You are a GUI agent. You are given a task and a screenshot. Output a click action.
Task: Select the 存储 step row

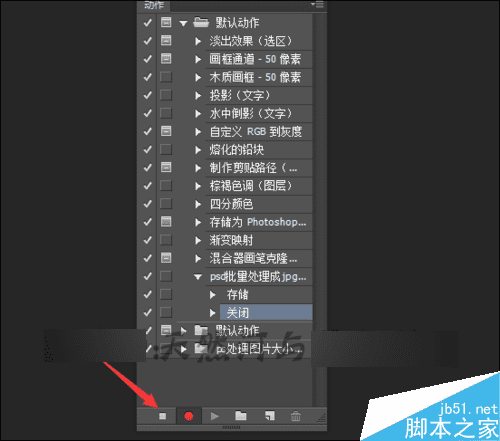tap(266, 295)
